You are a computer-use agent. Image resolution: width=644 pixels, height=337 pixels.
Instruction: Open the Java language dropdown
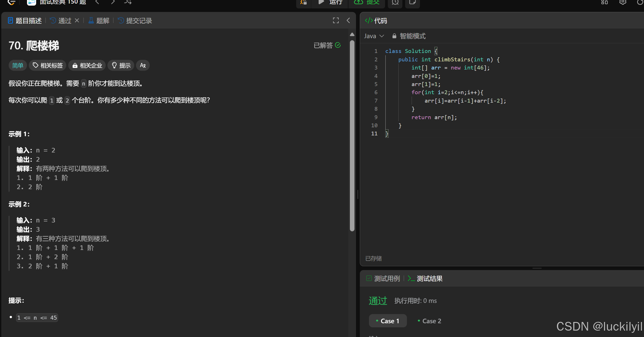coord(374,36)
